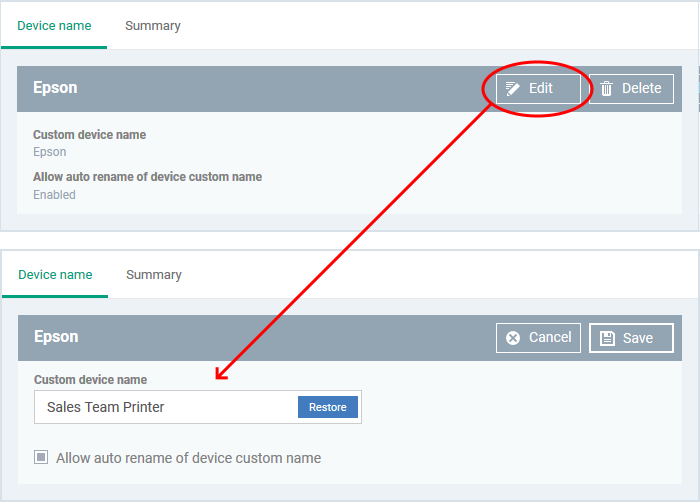Viewport: 700px width, 502px height.
Task: Click the Delete button label
Action: (x=642, y=88)
